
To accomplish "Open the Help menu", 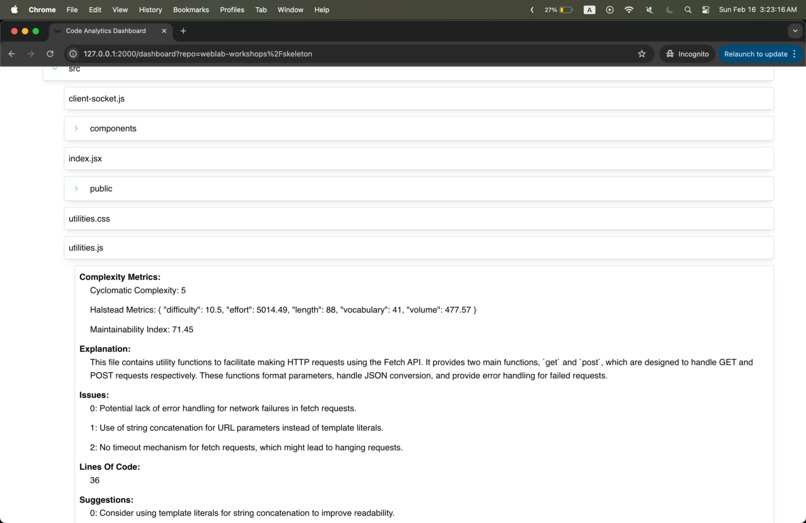I will click(x=322, y=10).
